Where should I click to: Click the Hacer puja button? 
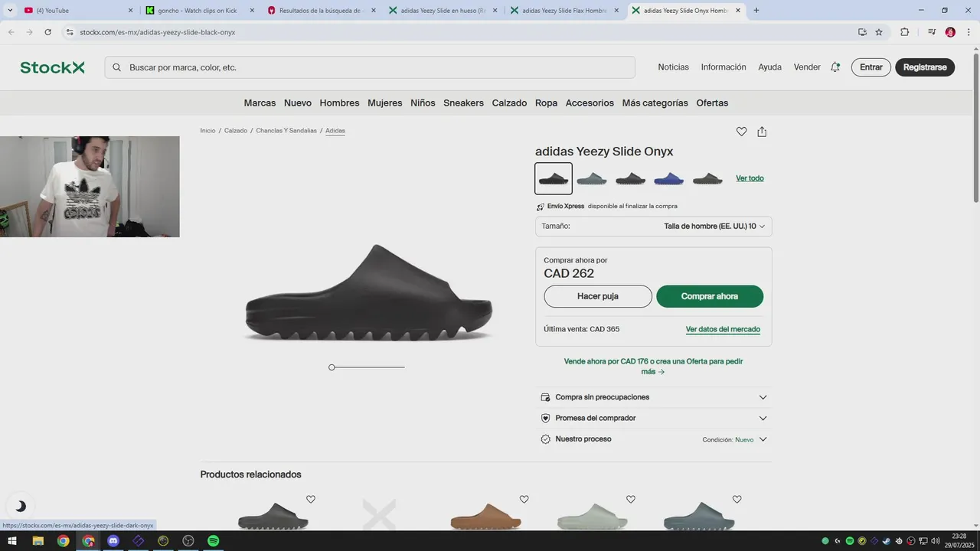pos(598,296)
